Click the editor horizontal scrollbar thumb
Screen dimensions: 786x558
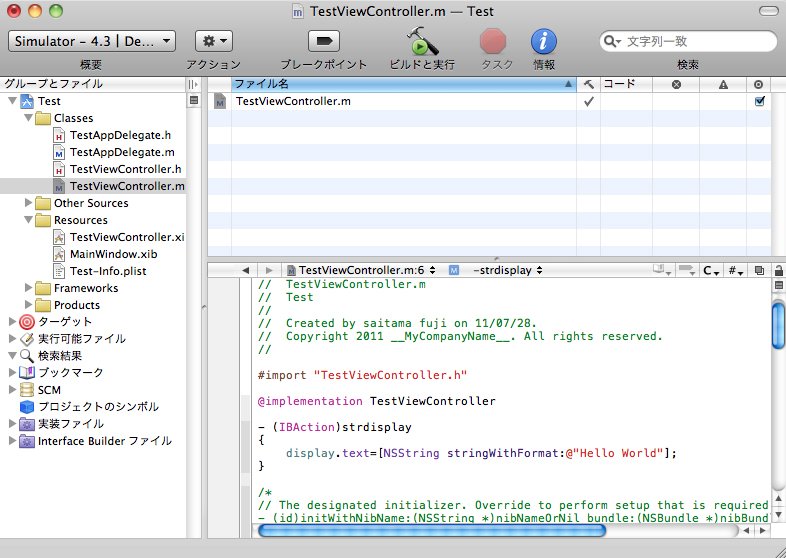[432, 530]
